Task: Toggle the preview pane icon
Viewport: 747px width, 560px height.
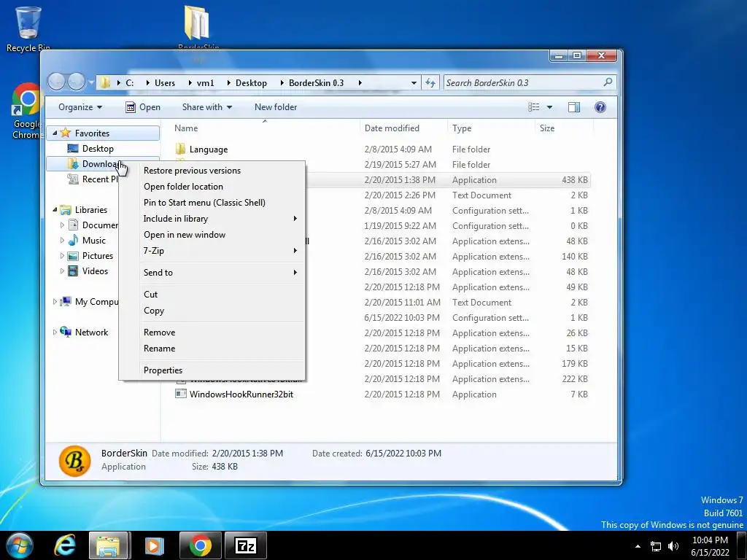Action: [574, 107]
